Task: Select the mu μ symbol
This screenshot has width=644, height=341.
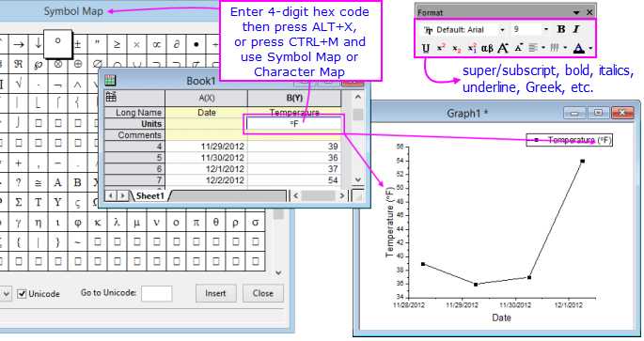Action: (x=136, y=223)
